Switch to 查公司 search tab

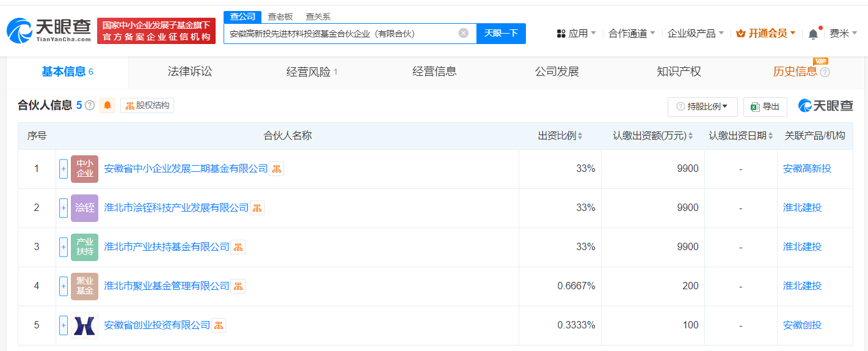(x=242, y=17)
